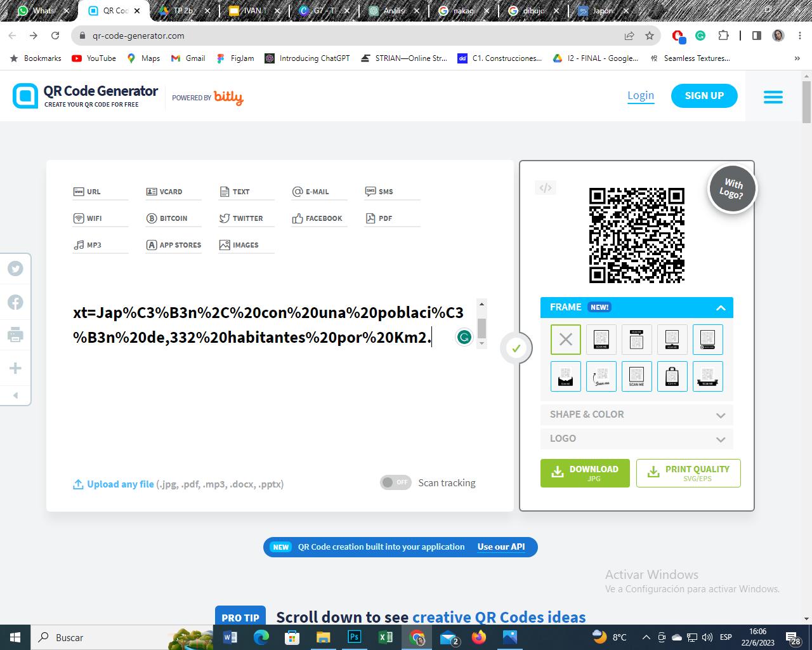Viewport: 812px width, 650px height.
Task: Click the generated QR code image
Action: coord(637,235)
